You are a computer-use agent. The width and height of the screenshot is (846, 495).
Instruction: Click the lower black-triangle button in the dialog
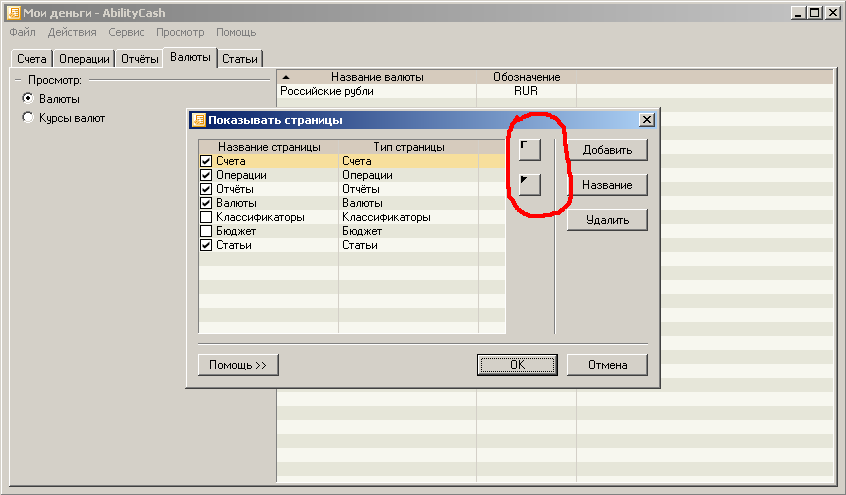point(530,184)
